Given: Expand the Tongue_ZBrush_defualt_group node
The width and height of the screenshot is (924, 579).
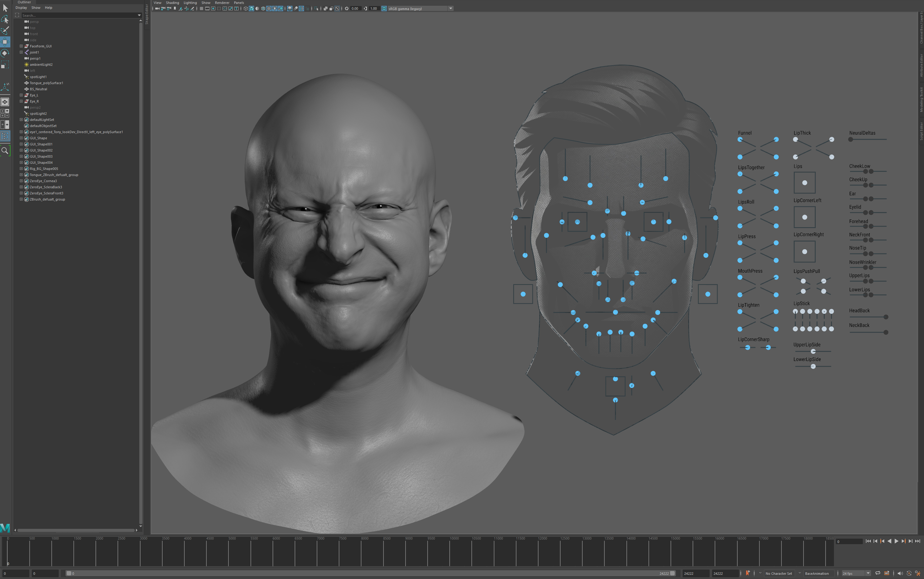Looking at the screenshot, I should point(21,175).
